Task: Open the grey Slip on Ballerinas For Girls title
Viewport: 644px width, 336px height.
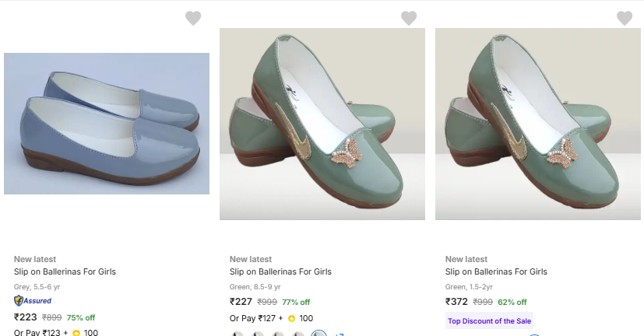Action: tap(65, 271)
